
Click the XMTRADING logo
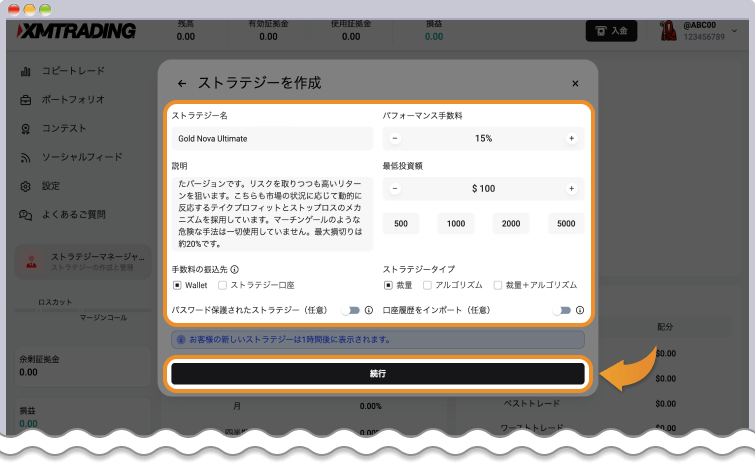[77, 31]
